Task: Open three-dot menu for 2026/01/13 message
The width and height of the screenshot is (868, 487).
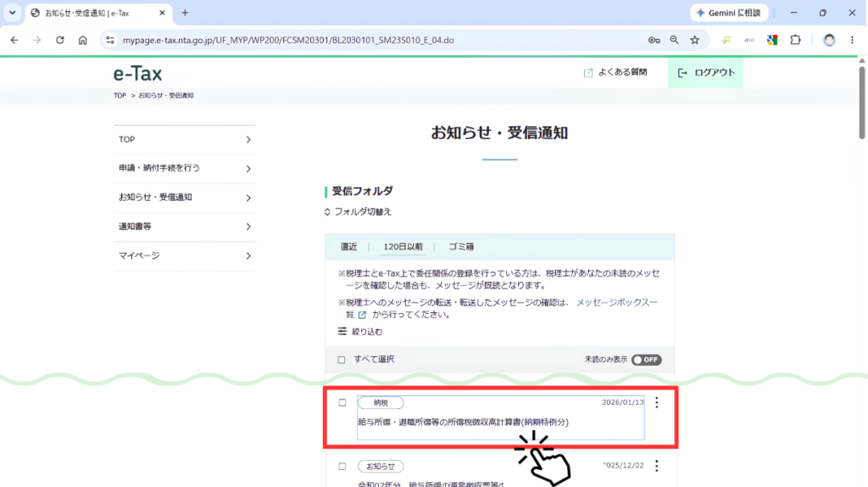Action: [x=657, y=402]
